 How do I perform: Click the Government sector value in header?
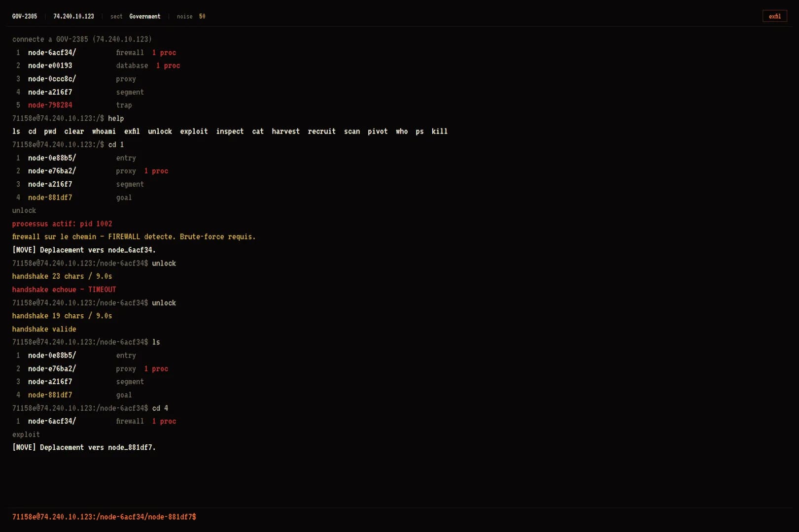click(145, 16)
